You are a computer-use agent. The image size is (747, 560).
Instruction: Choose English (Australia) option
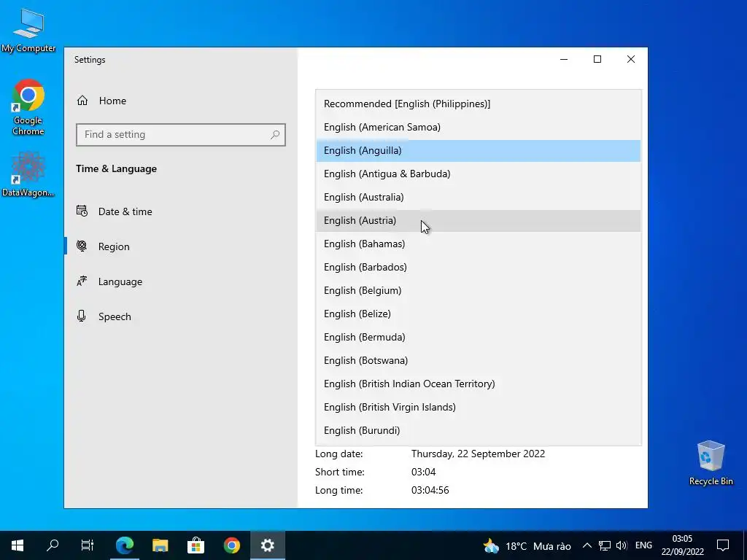[479, 197]
